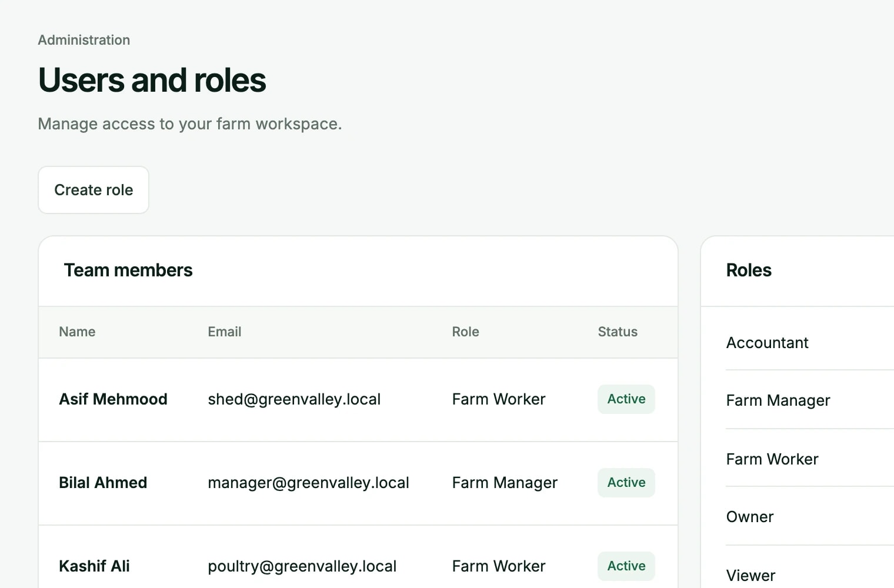Select team member Bilal Ahmed
The height and width of the screenshot is (588, 894).
(x=103, y=483)
